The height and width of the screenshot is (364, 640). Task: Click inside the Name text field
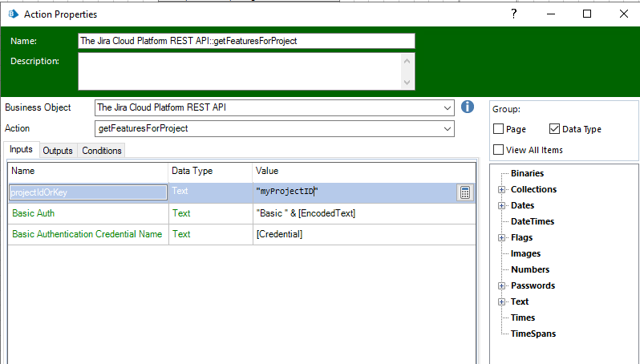[x=246, y=41]
